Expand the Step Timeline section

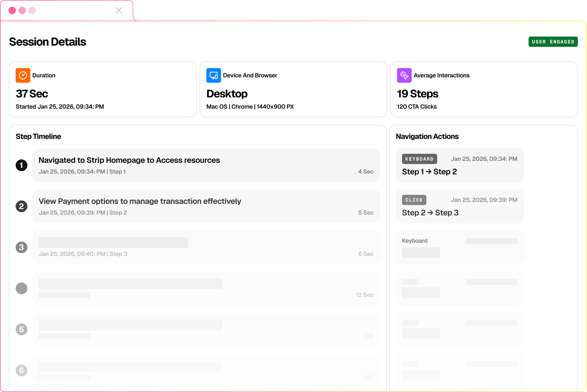38,136
